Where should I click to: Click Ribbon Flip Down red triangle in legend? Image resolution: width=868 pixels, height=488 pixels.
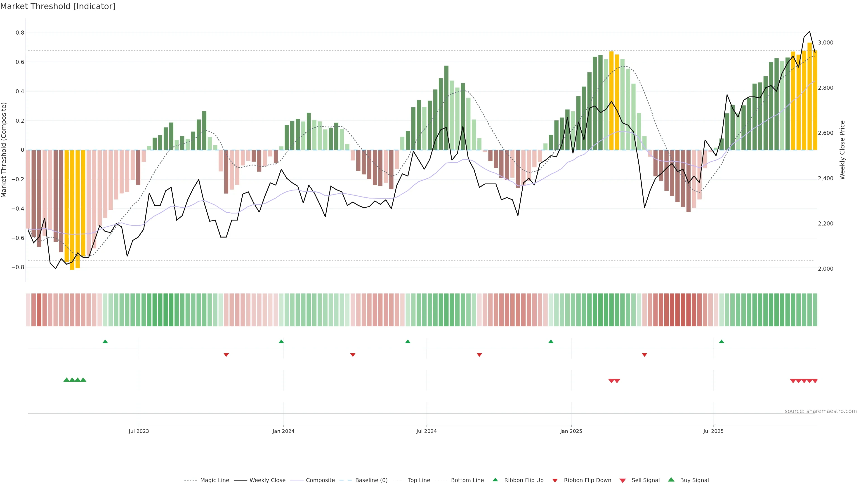(555, 481)
